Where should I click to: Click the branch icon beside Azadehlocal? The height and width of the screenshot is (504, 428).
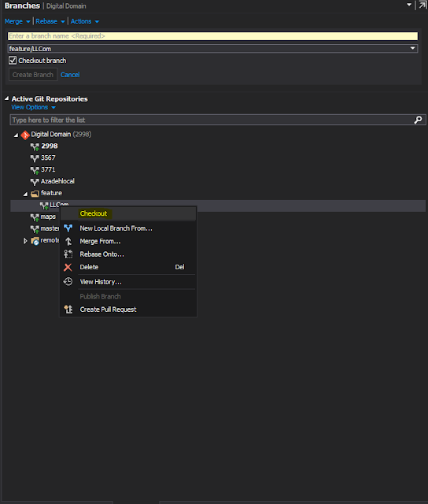(35, 182)
